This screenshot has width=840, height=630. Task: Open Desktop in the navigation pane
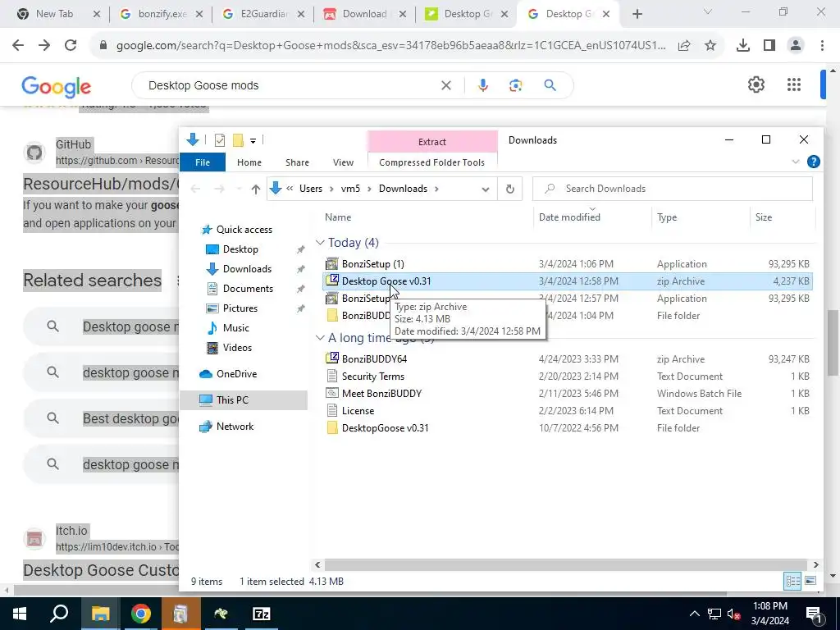pyautogui.click(x=240, y=249)
